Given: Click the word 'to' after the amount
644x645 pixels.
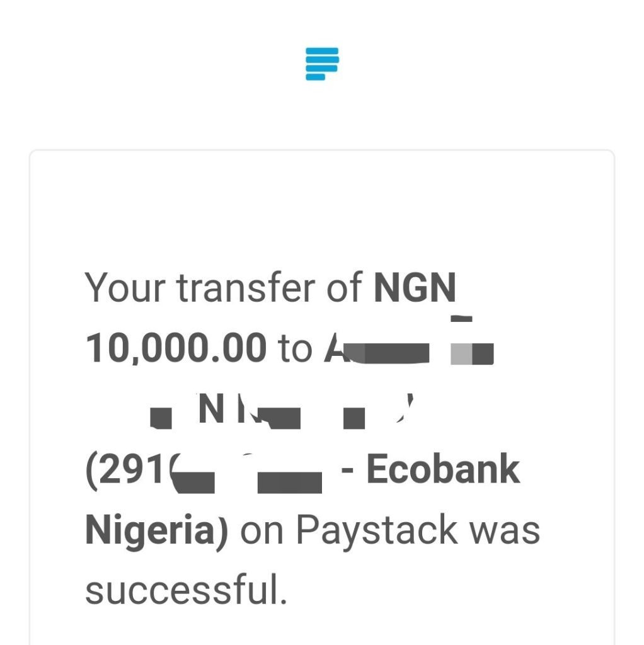Looking at the screenshot, I should tap(295, 349).
